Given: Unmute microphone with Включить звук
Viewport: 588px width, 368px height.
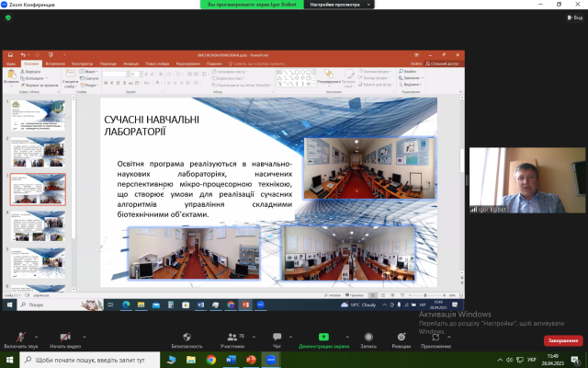Looking at the screenshot, I should click(x=21, y=340).
